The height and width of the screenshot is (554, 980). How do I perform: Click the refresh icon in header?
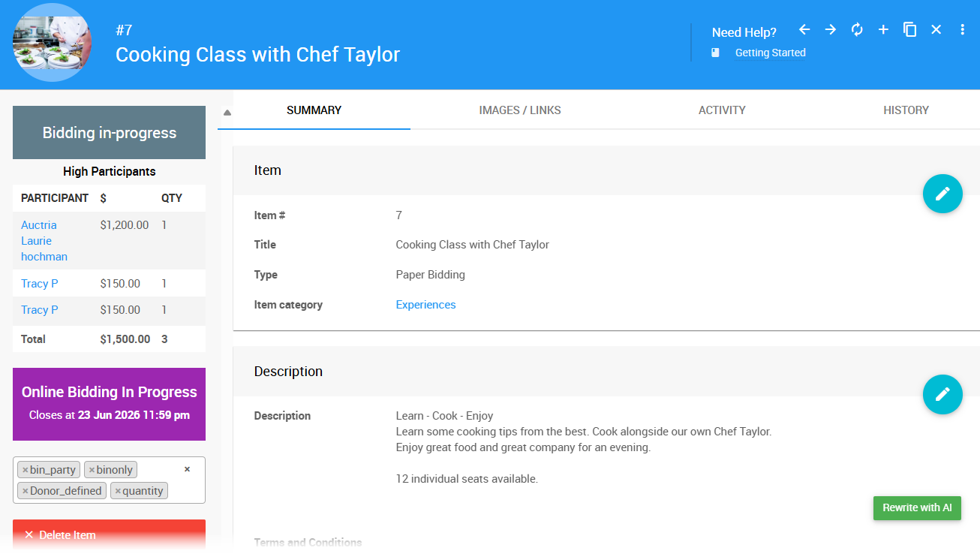[857, 30]
